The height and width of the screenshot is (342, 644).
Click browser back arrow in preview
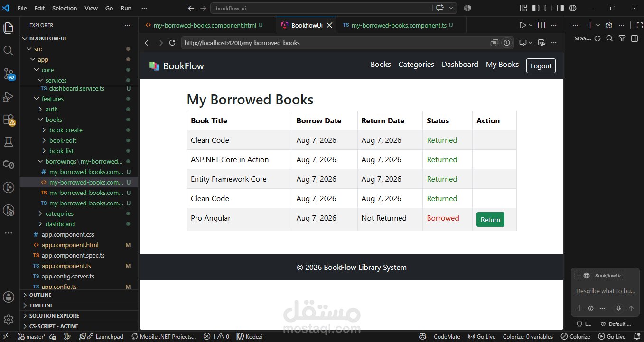click(148, 43)
